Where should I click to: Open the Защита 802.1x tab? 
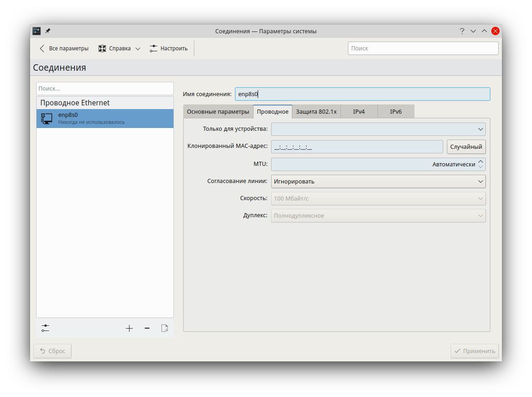[316, 112]
